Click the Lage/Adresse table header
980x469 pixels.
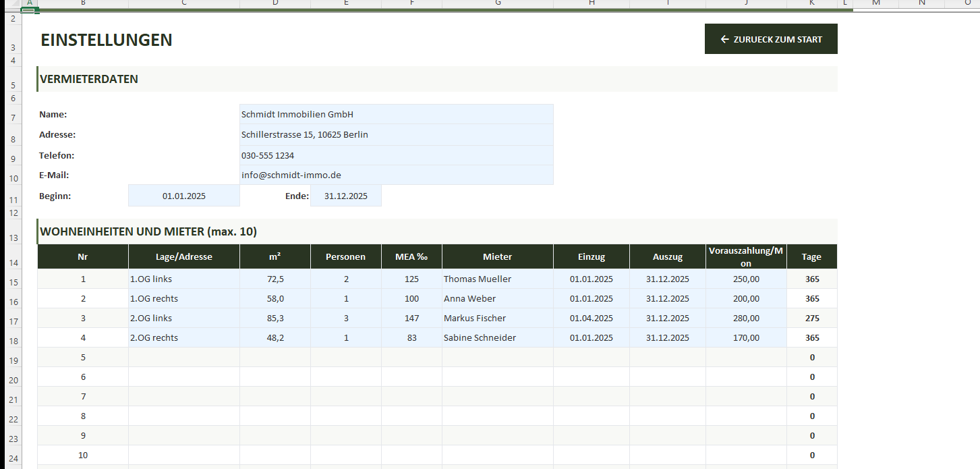[183, 256]
